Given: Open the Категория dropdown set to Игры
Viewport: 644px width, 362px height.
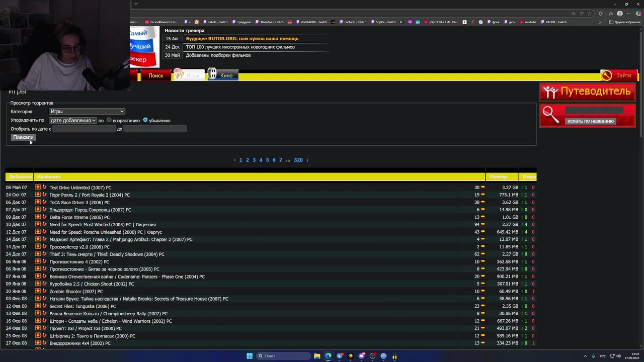Looking at the screenshot, I should [87, 112].
